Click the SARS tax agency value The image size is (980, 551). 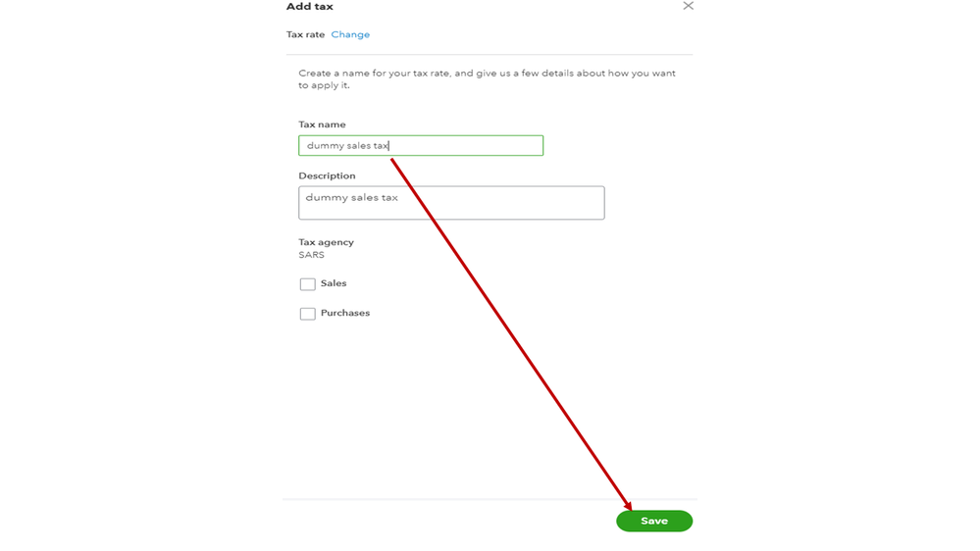[311, 255]
